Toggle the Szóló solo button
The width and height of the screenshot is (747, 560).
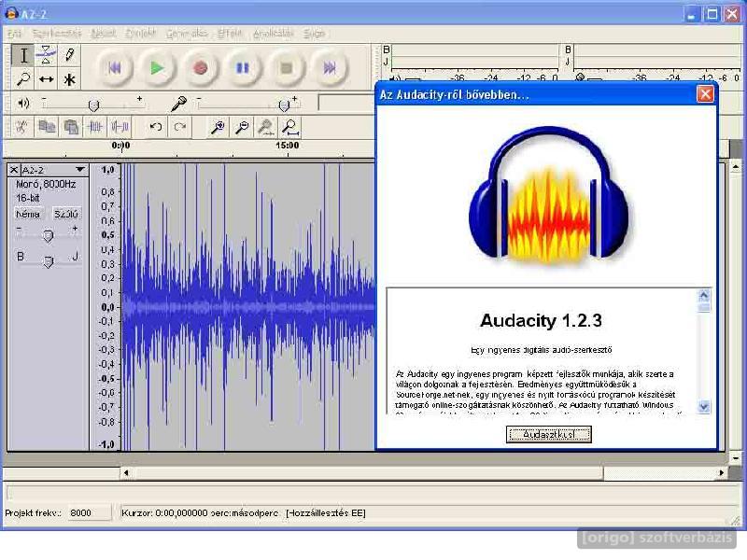coord(65,214)
